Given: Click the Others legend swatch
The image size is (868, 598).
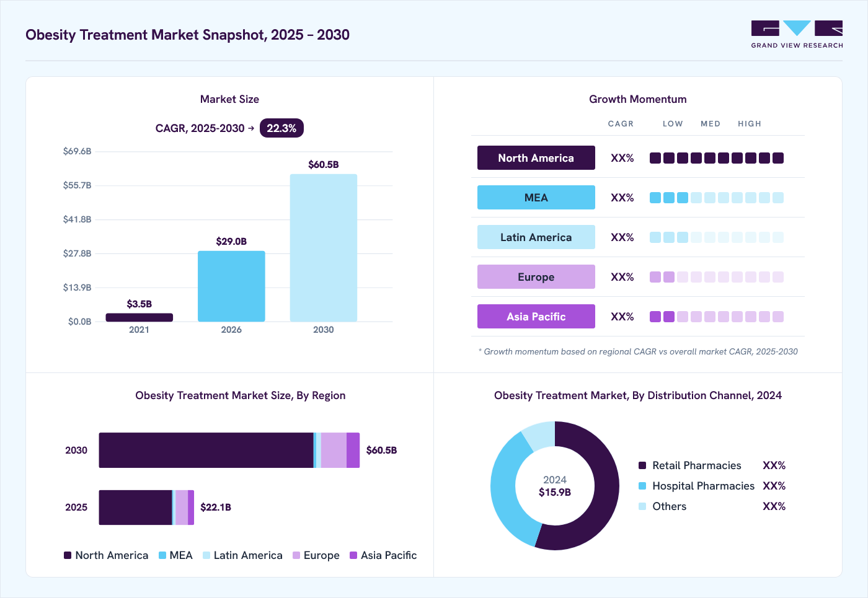Looking at the screenshot, I should click(x=642, y=506).
